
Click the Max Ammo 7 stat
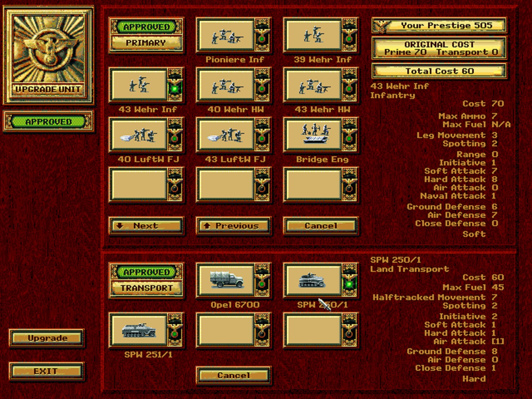468,116
